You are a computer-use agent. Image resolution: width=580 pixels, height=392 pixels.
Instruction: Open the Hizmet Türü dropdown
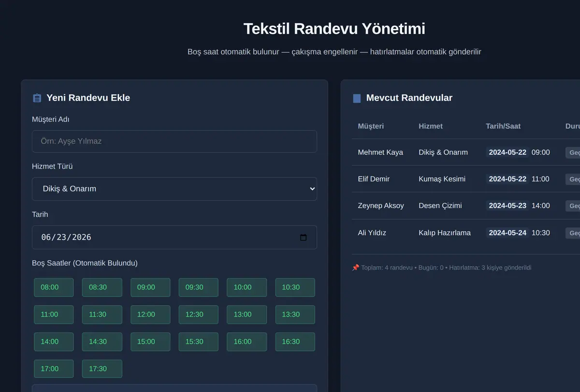(x=174, y=189)
